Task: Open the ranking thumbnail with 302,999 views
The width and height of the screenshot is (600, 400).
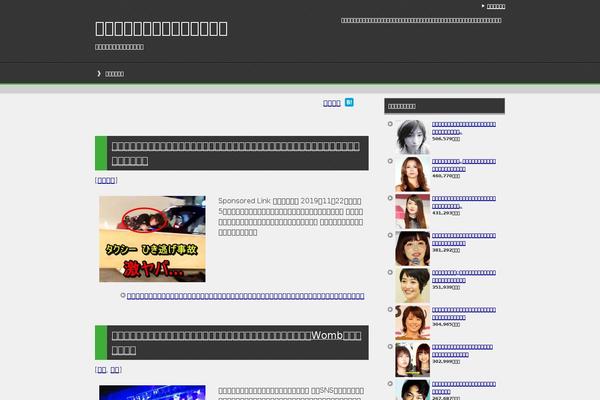Action: click(x=412, y=360)
